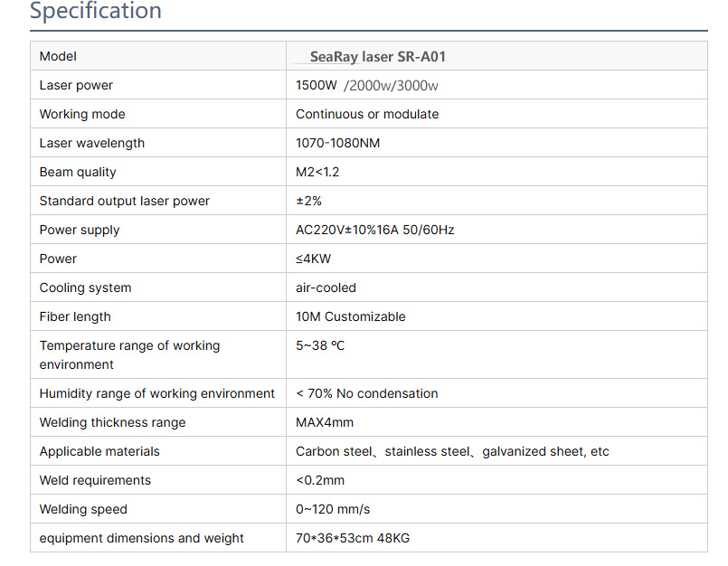Click the Beam quality label
Image resolution: width=728 pixels, height=566 pixels.
pyautogui.click(x=78, y=173)
